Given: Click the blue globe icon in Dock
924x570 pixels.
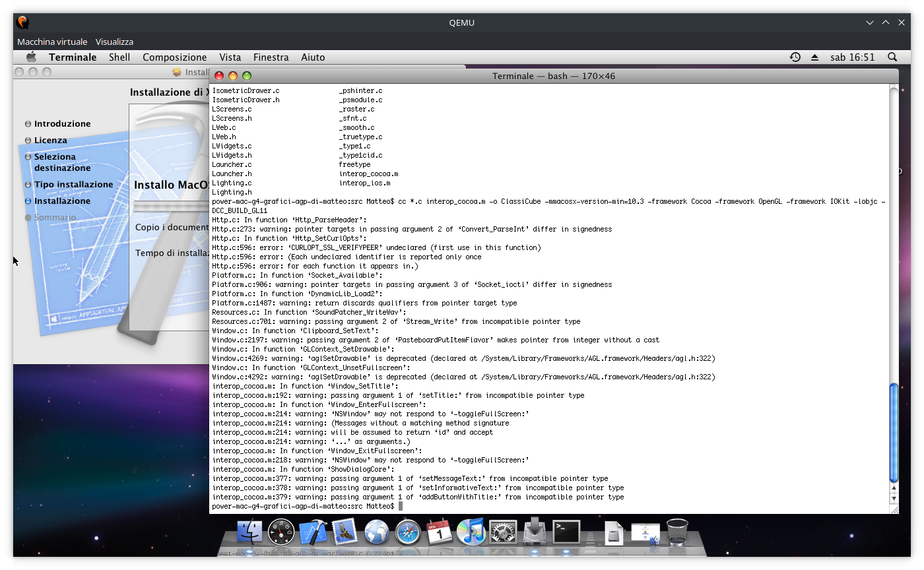Looking at the screenshot, I should [x=376, y=531].
